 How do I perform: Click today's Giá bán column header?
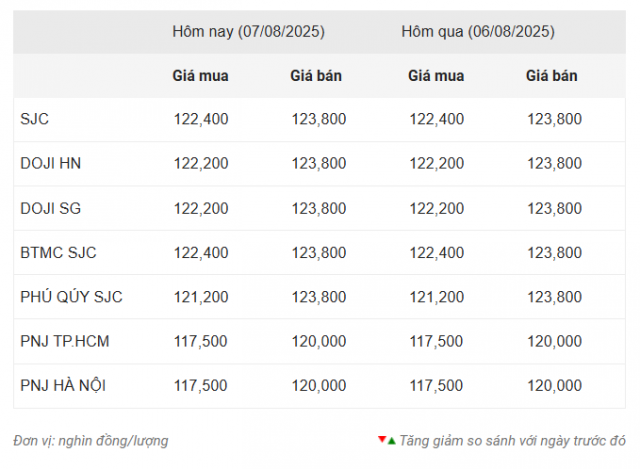pyautogui.click(x=316, y=76)
